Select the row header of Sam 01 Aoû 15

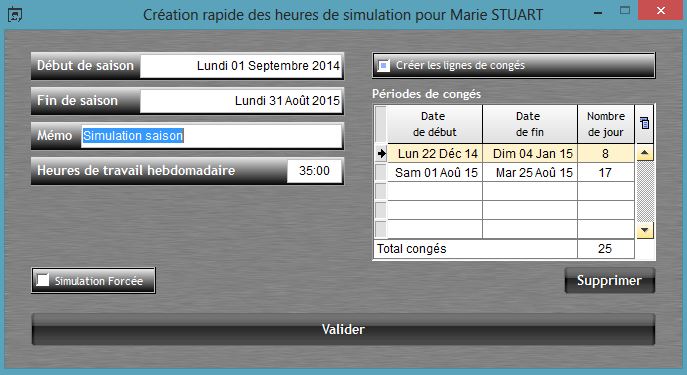[x=381, y=172]
